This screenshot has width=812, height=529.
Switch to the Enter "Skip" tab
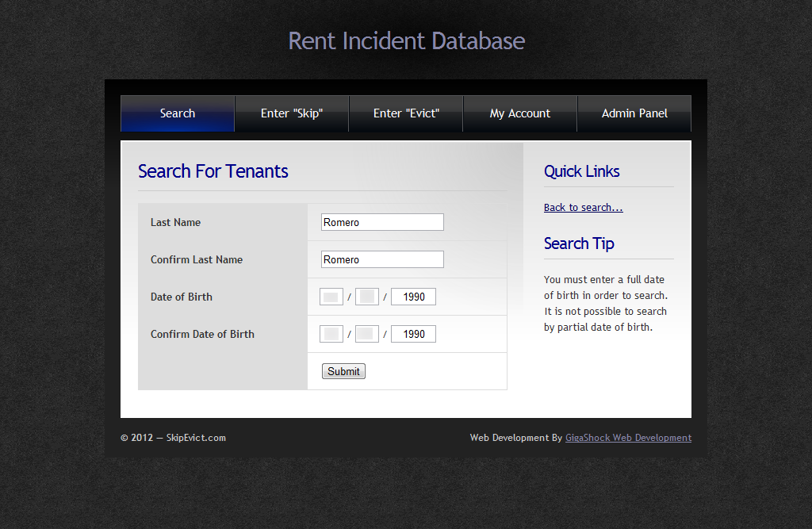click(292, 113)
